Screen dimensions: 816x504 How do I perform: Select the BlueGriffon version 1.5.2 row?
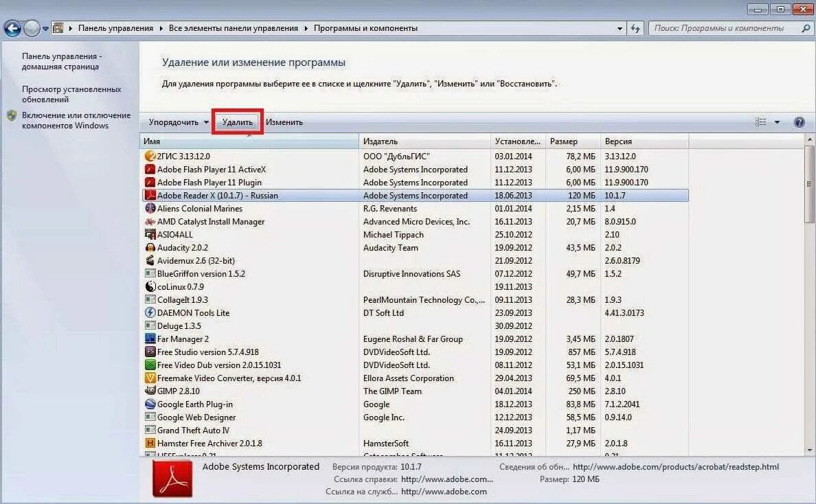click(415, 273)
